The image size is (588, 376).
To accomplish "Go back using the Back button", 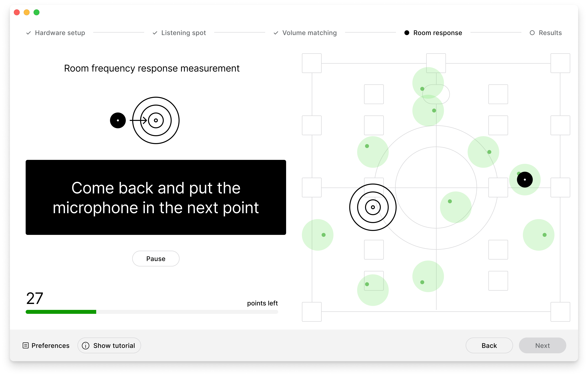I will pos(489,345).
